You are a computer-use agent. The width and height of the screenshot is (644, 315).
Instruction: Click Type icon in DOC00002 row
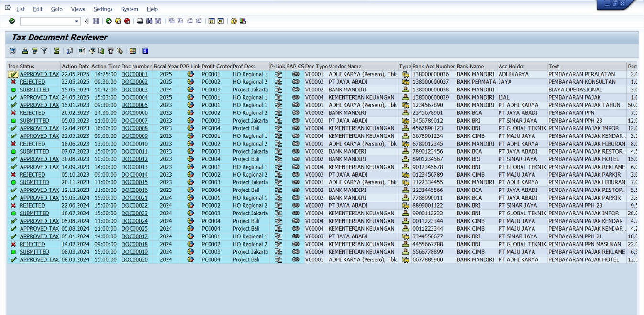click(x=405, y=82)
